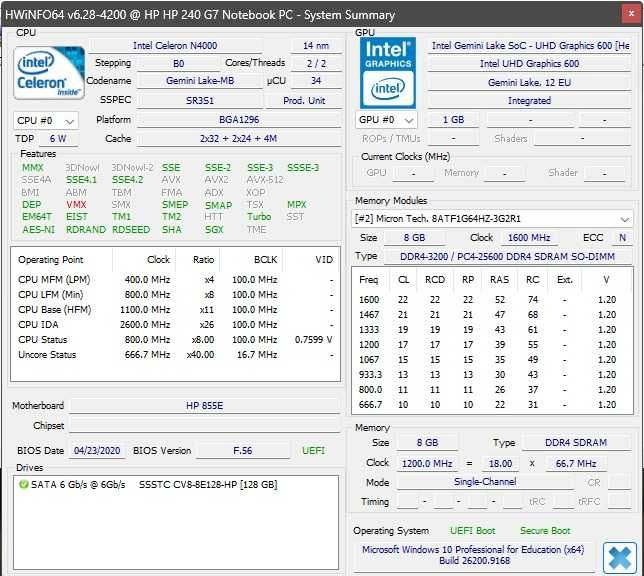The width and height of the screenshot is (644, 576).
Task: Click the VMX feature flag in red
Action: click(76, 205)
